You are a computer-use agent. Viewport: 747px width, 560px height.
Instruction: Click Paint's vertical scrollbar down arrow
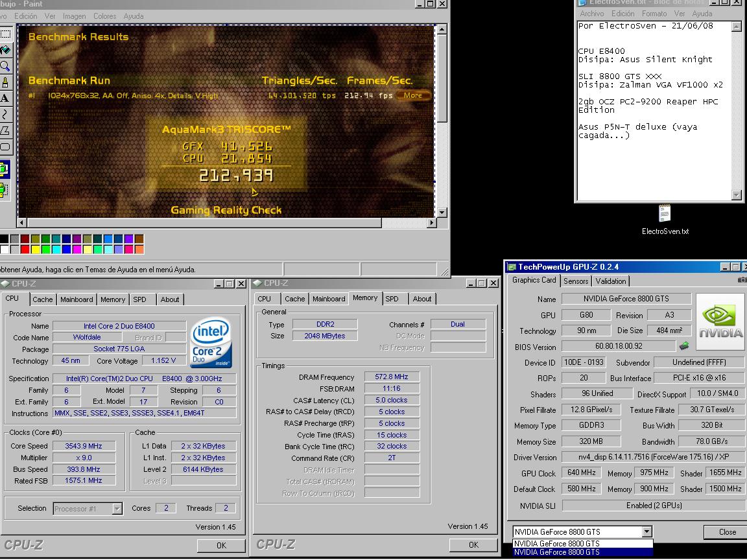pos(442,213)
